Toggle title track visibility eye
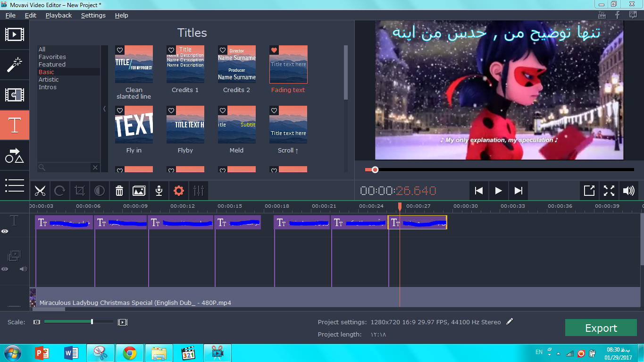The image size is (644, 362). (5, 231)
